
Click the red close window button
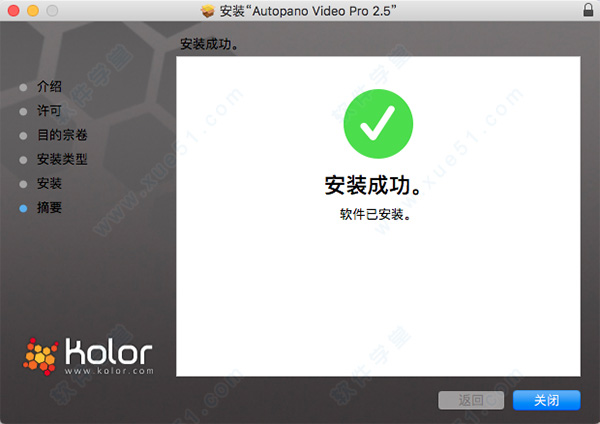pos(13,11)
